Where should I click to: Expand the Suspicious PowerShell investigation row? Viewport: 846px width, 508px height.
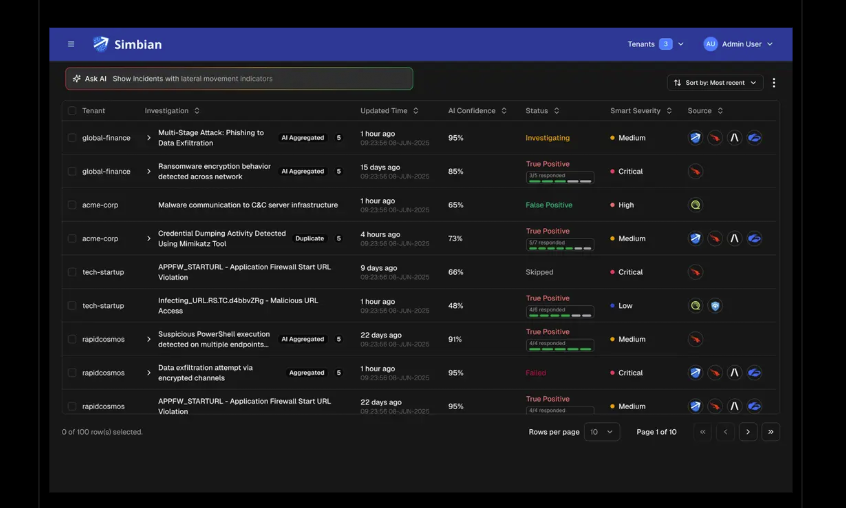[149, 339]
